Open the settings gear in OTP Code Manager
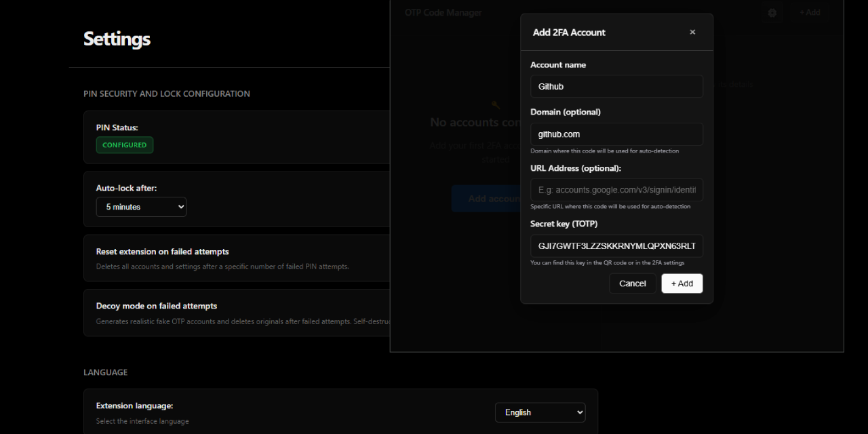 point(772,12)
